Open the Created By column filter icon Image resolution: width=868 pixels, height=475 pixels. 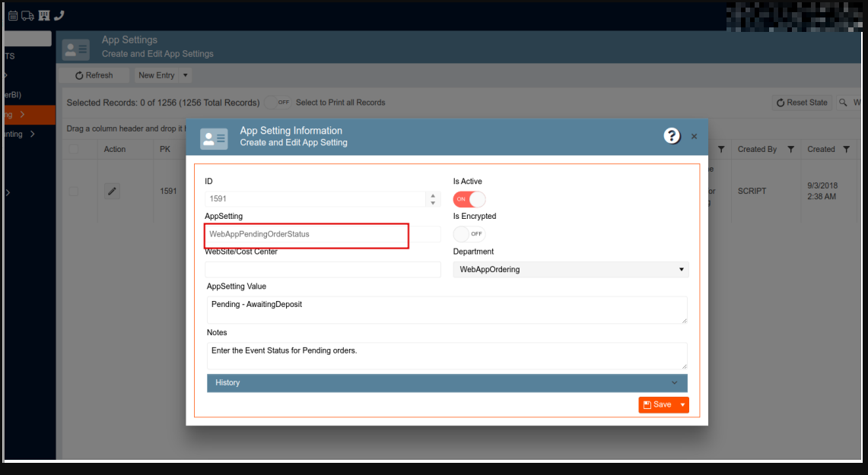pos(791,150)
